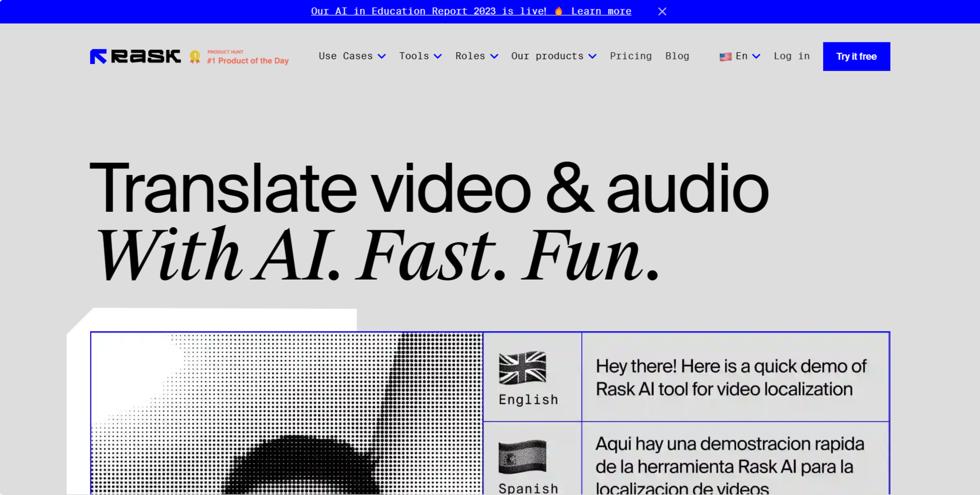Click the Spanish text 'Aqui hay una demostracion'
The width and height of the screenshot is (980, 495).
pos(730,466)
